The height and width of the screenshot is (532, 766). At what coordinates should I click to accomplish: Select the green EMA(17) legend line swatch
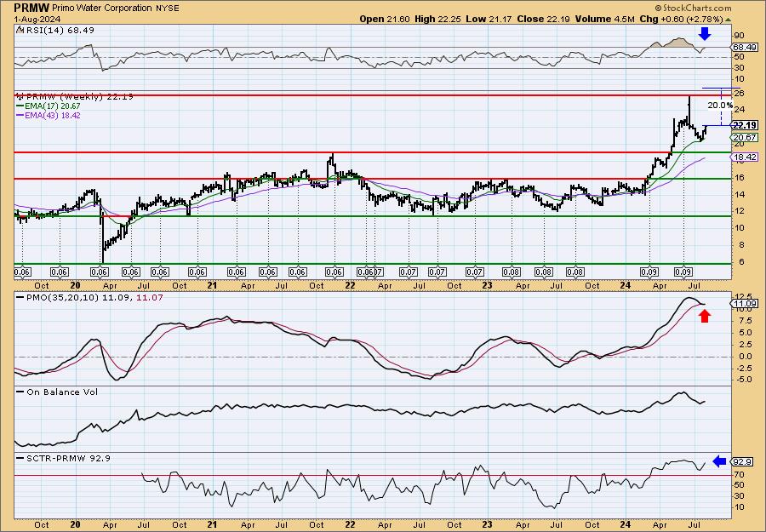(x=20, y=106)
